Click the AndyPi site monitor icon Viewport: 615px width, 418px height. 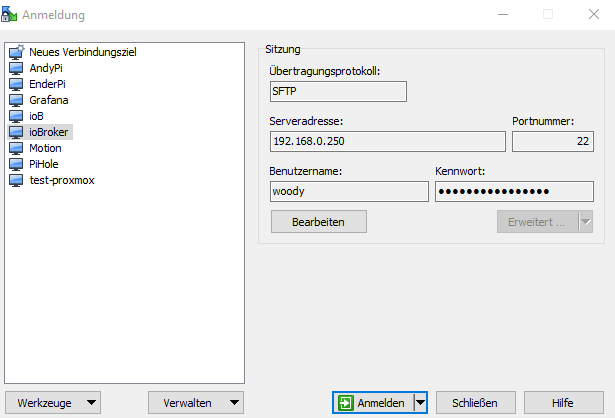click(16, 68)
